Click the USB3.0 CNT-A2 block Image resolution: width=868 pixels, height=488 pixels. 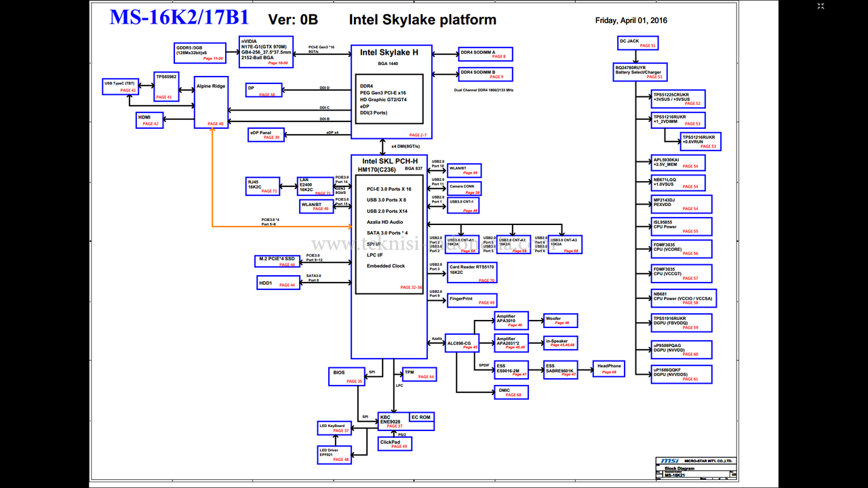click(x=514, y=245)
